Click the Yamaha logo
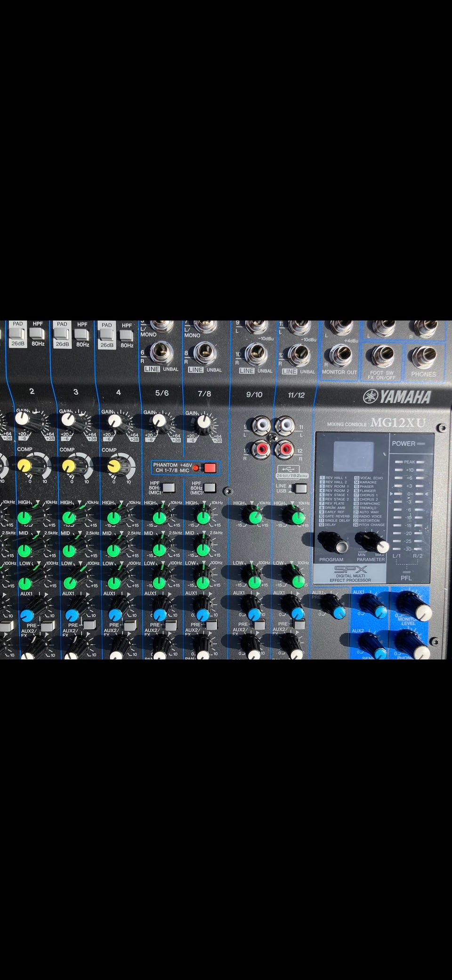The image size is (452, 980). click(x=397, y=397)
